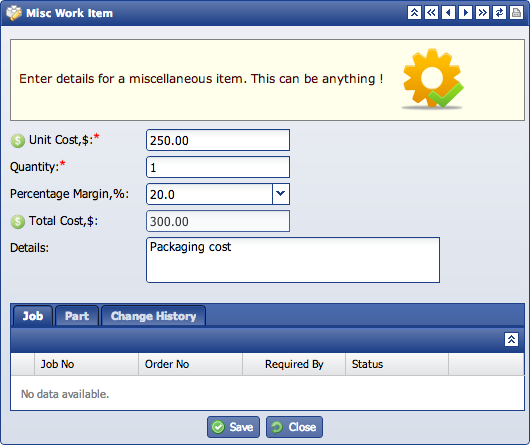This screenshot has height=446, width=530.
Task: Click the refresh swap-arrows icon in title bar
Action: [x=499, y=13]
